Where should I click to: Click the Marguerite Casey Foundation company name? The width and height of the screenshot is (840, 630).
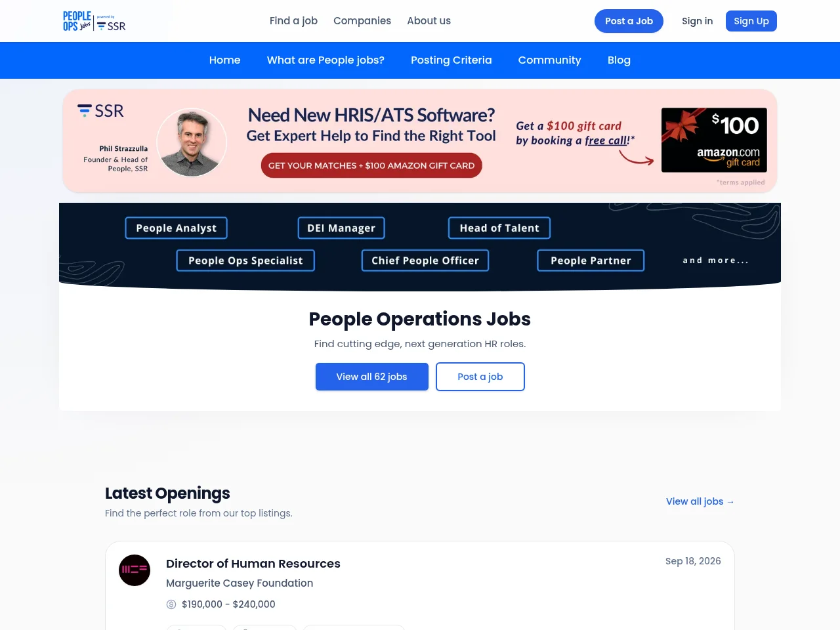click(240, 583)
